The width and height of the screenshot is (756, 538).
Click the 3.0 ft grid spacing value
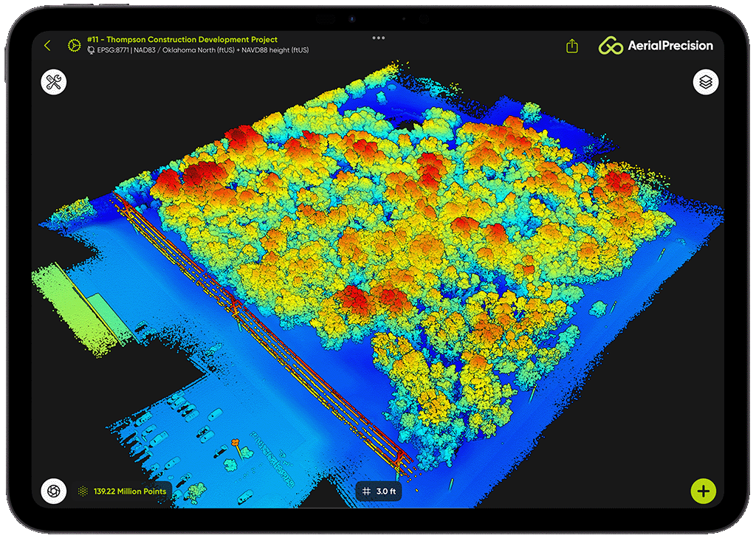pyautogui.click(x=387, y=492)
